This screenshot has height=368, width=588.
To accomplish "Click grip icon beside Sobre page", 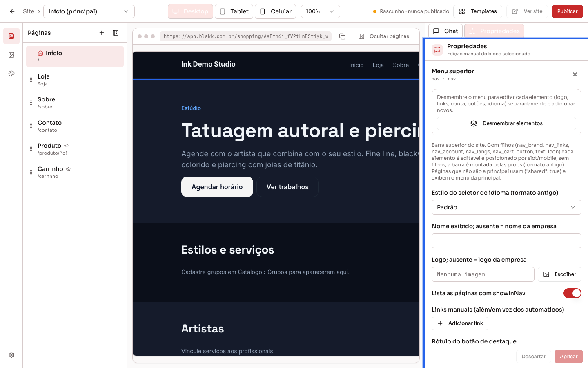I will point(31,103).
